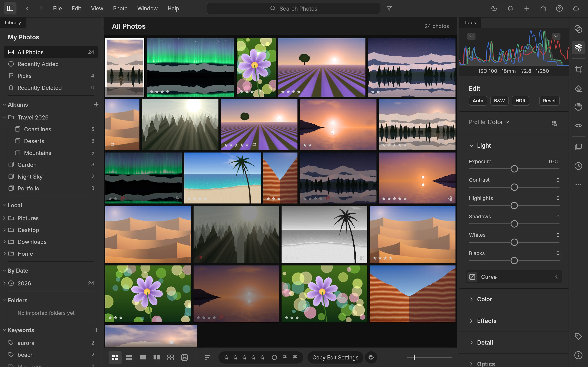The image size is (588, 367).
Task: Open the Photo menu
Action: point(120,9)
